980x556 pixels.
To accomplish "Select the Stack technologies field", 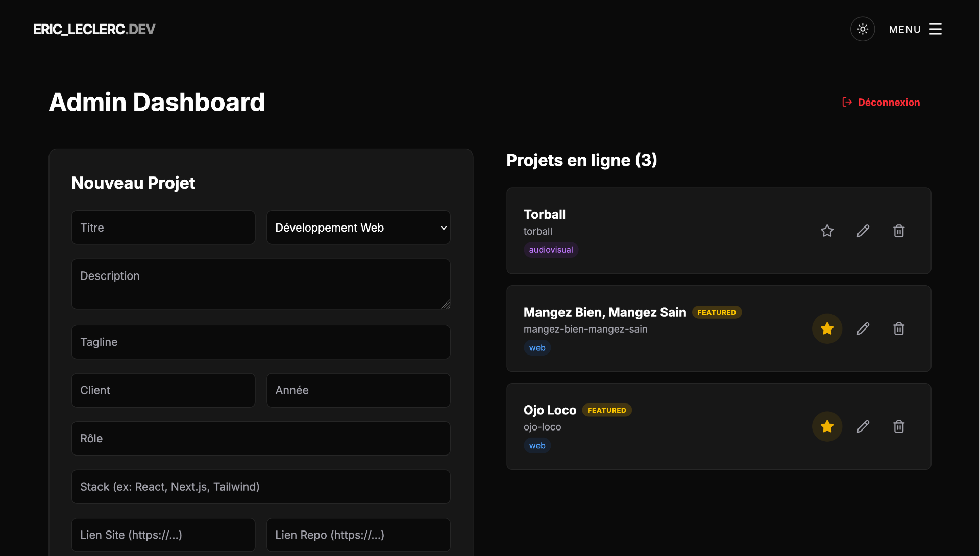I will (x=260, y=487).
